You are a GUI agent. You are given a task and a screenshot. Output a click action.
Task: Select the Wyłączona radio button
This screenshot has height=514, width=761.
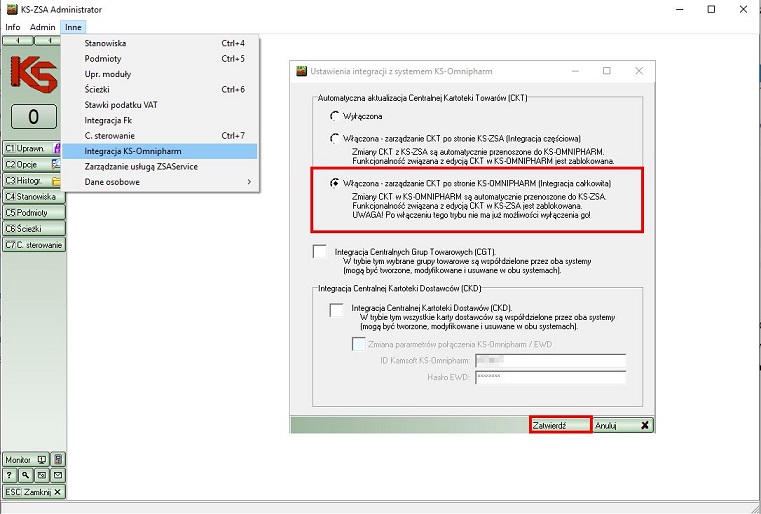pos(334,116)
